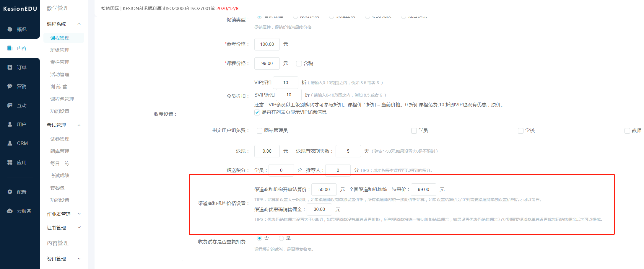Open the 互动 (Interaction) section

coord(20,105)
